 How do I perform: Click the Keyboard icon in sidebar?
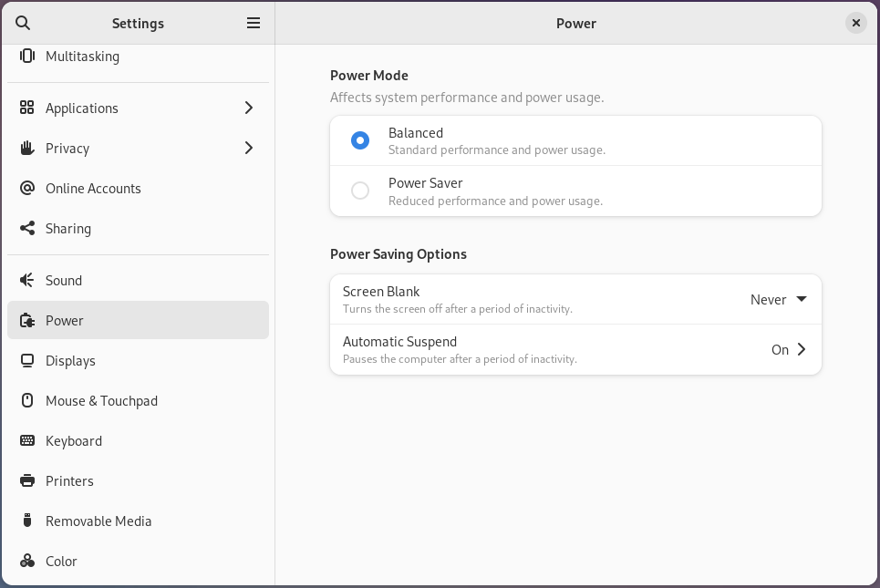click(x=27, y=441)
